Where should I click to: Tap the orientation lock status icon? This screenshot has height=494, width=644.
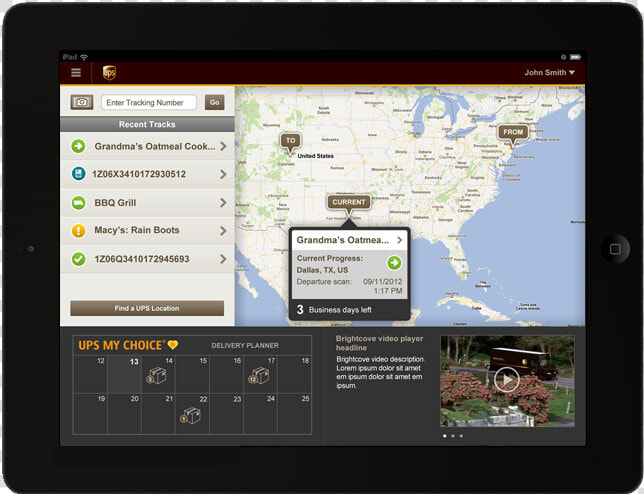pos(564,57)
